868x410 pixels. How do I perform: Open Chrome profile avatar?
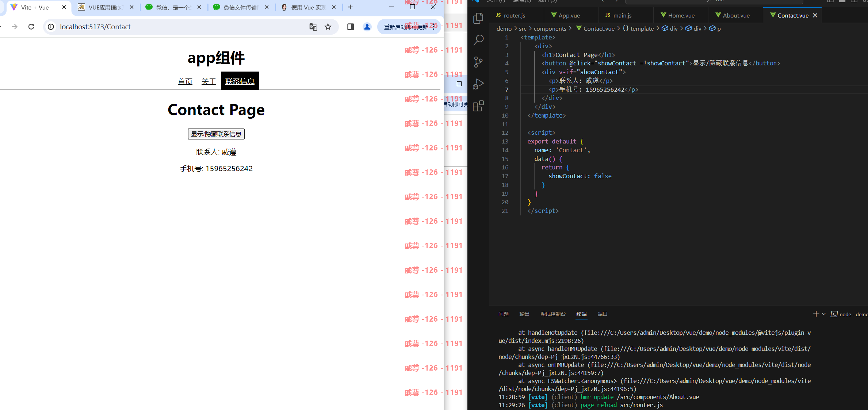coord(367,27)
